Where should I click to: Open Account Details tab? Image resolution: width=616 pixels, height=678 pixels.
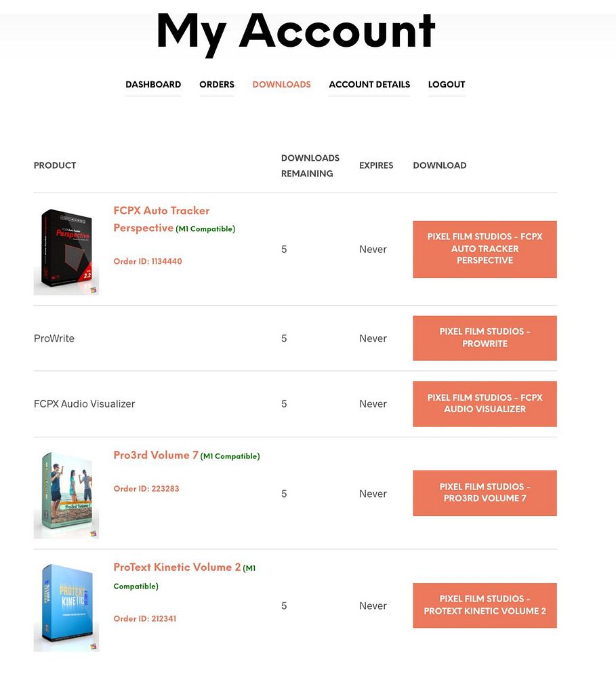(x=369, y=84)
